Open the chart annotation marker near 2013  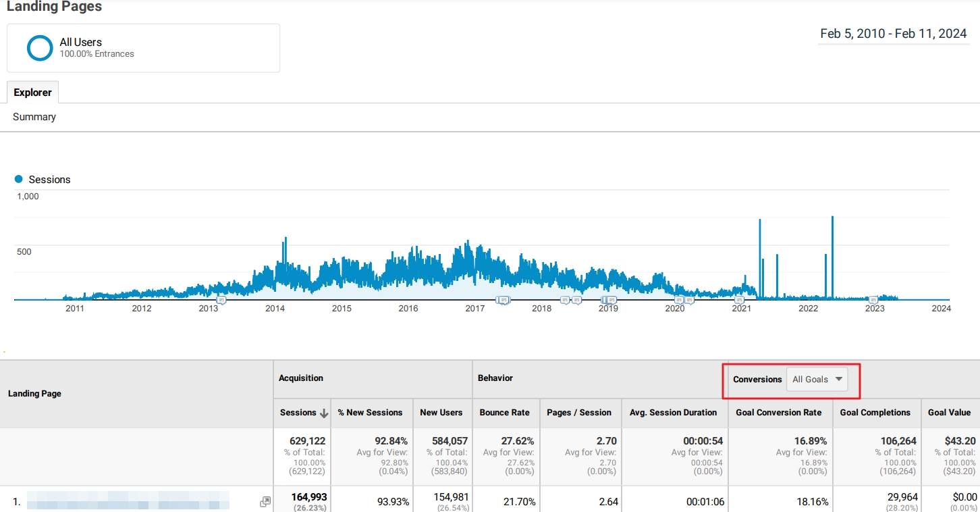point(221,300)
